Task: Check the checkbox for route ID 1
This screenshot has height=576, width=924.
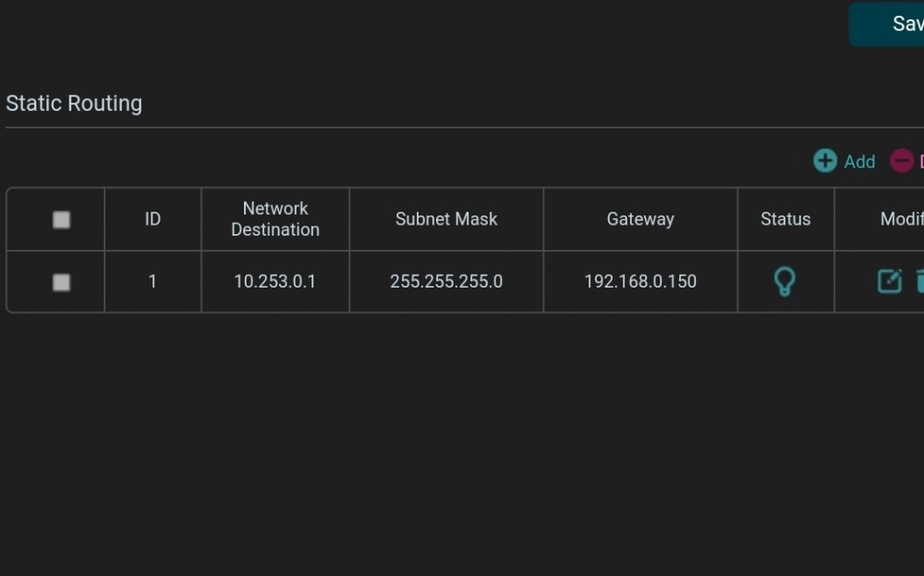Action: pos(61,282)
